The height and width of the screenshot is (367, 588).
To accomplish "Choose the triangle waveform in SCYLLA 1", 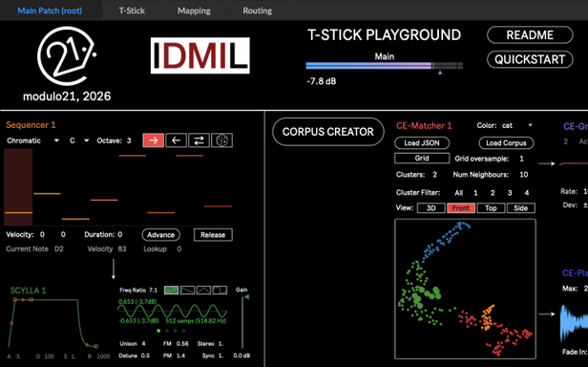I will coord(203,290).
